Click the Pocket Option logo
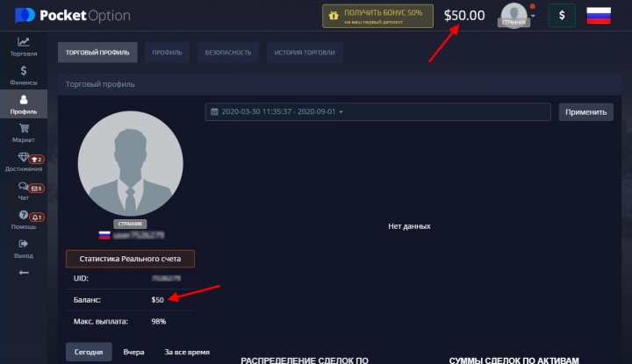Viewport: 632px width, 364px height. [73, 15]
